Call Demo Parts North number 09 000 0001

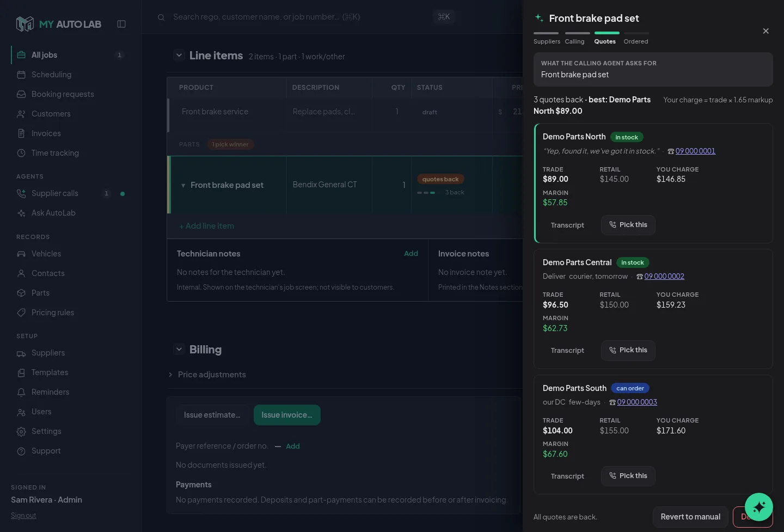(695, 151)
